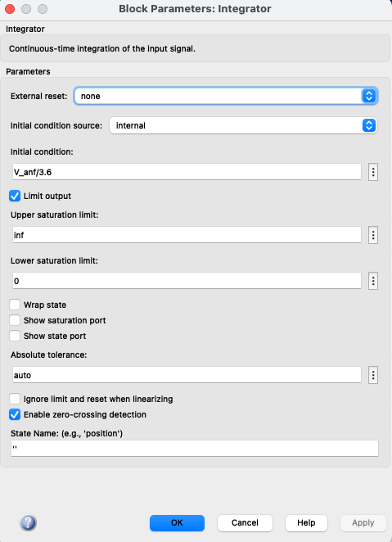Click the Absolute tolerance auto field
392x542 pixels.
[187, 375]
